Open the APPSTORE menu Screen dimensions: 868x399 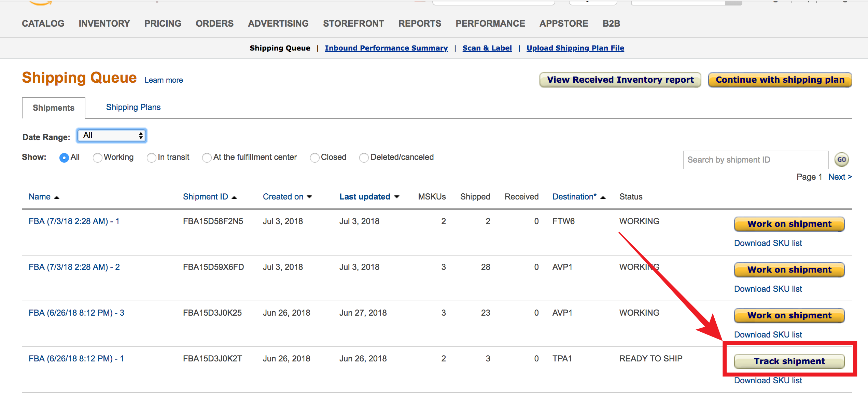[x=564, y=24]
